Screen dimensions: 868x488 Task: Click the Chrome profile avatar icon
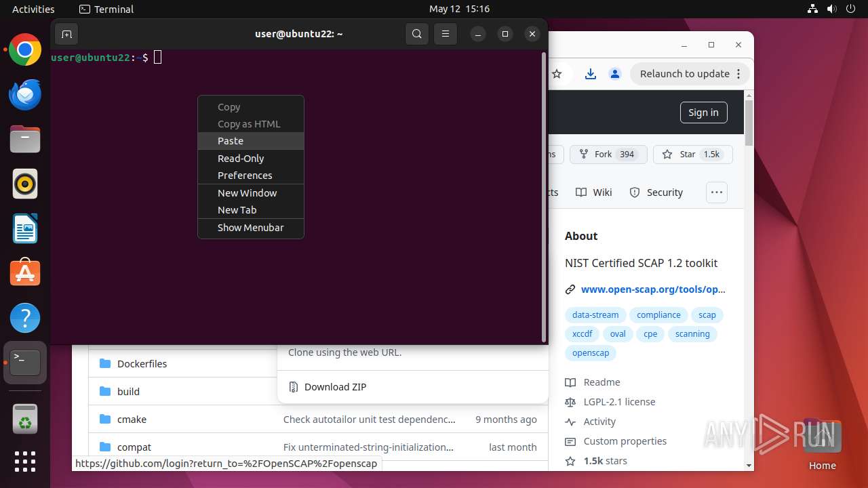(615, 74)
